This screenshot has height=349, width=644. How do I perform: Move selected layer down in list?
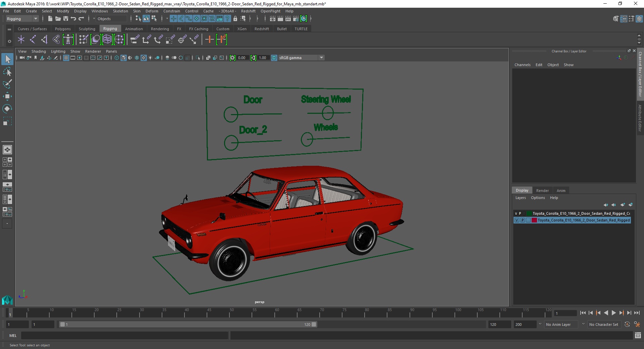click(614, 205)
